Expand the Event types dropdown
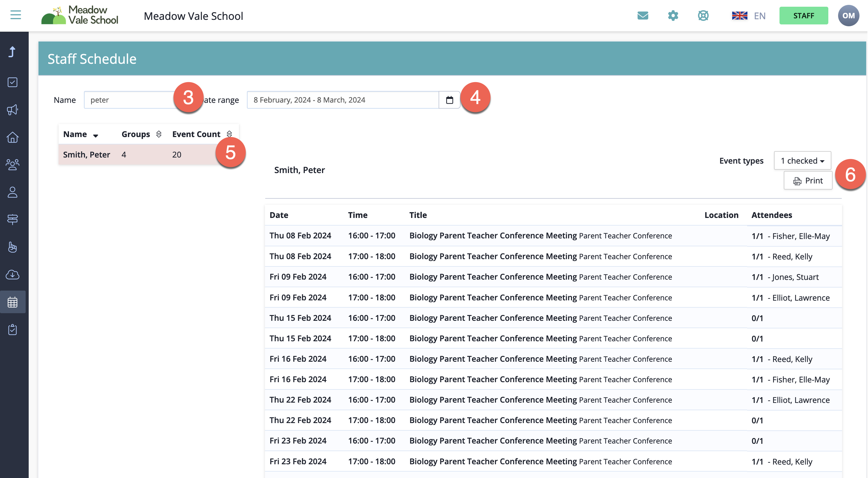The width and height of the screenshot is (868, 478). [802, 161]
